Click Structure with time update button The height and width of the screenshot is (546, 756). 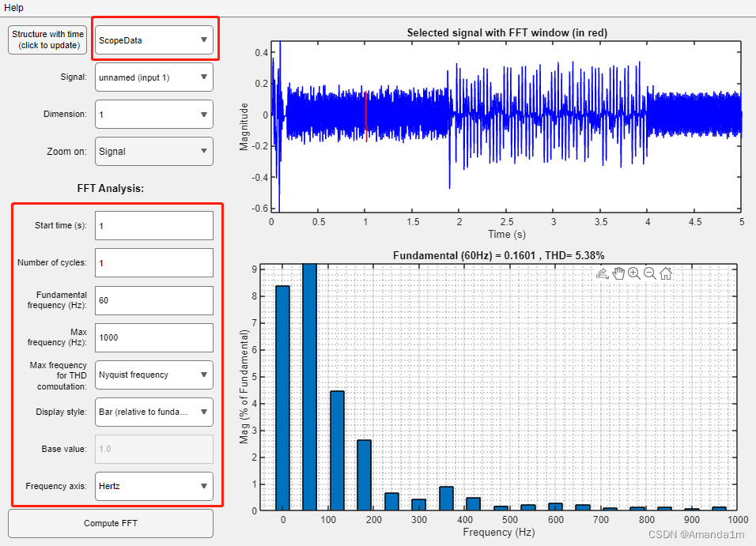tap(47, 40)
